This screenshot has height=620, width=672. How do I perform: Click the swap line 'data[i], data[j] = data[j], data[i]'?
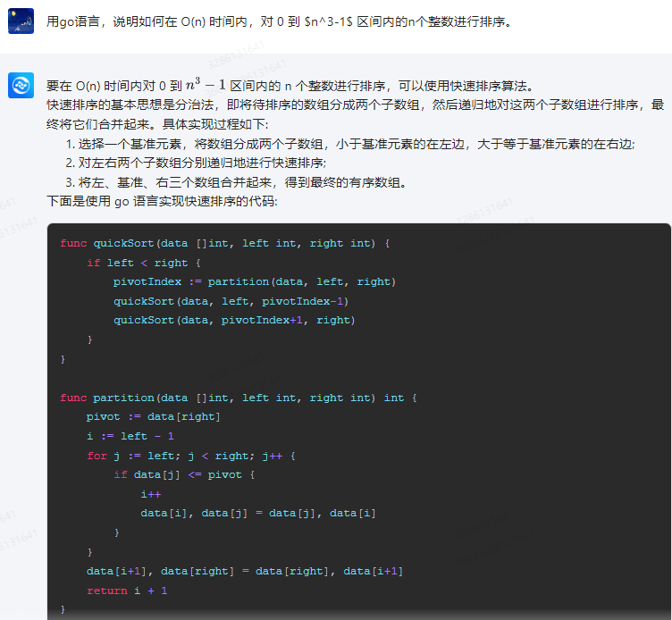click(x=258, y=514)
